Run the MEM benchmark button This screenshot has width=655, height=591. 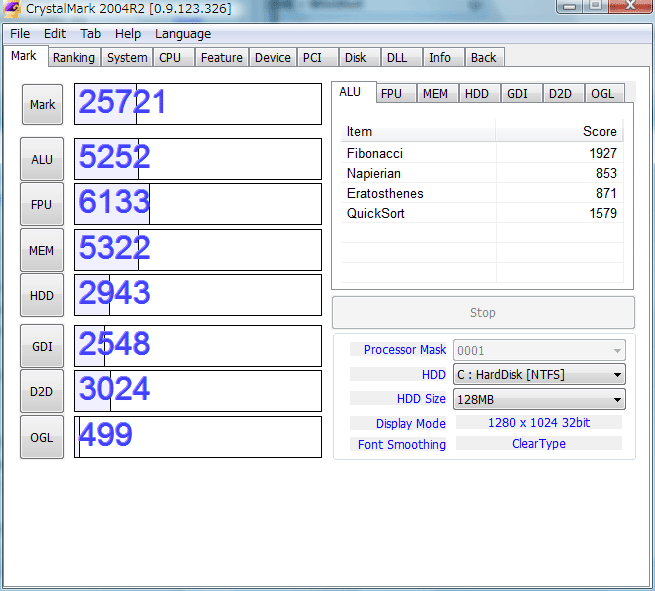(42, 250)
